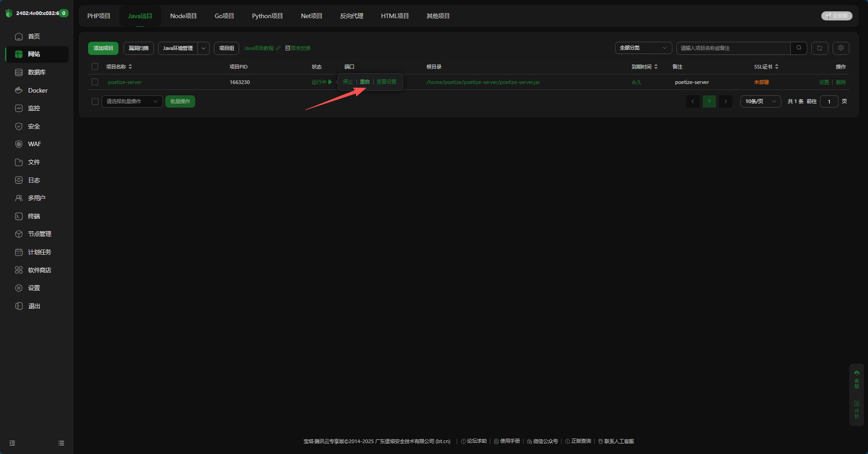
Task: Click 添加项目 button
Action: tap(103, 48)
